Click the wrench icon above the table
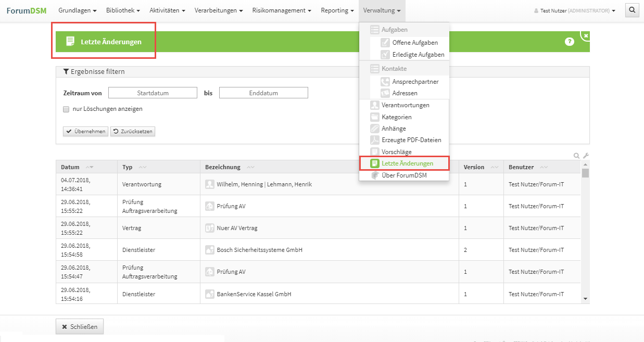 tap(586, 156)
